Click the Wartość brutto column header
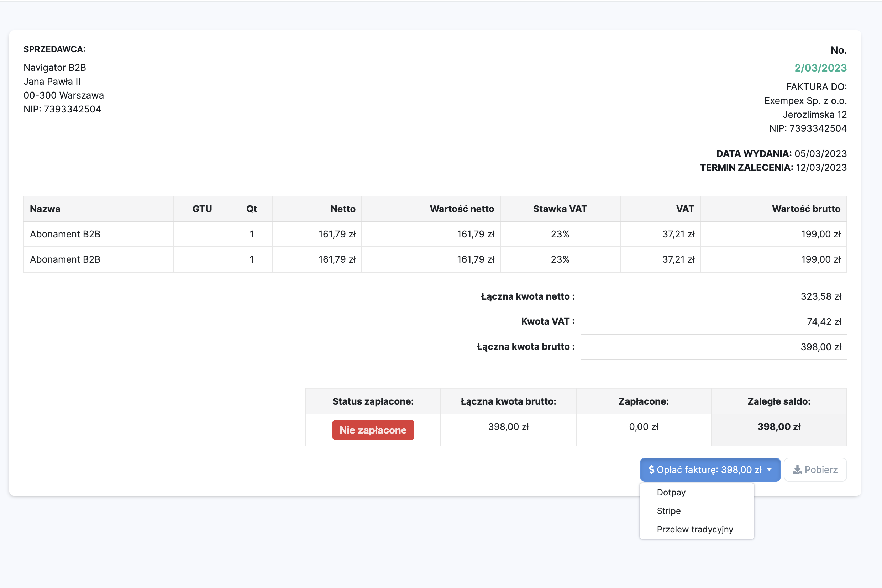Image resolution: width=882 pixels, height=588 pixels. click(x=805, y=209)
